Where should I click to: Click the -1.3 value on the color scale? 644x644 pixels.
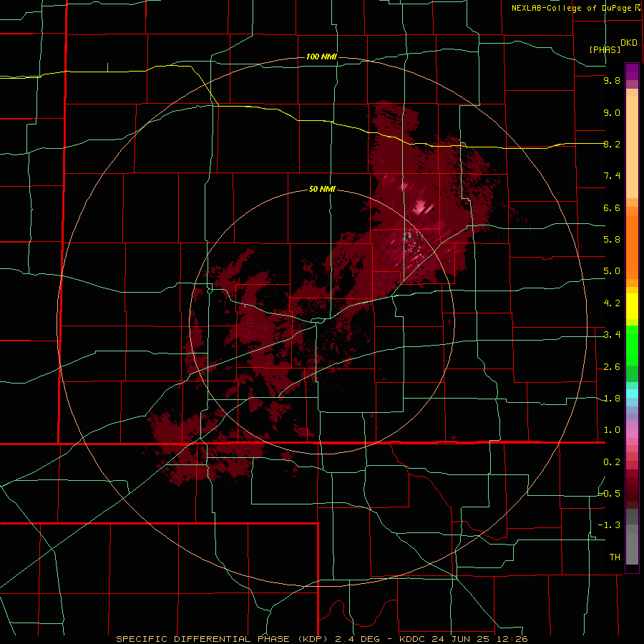(610, 525)
